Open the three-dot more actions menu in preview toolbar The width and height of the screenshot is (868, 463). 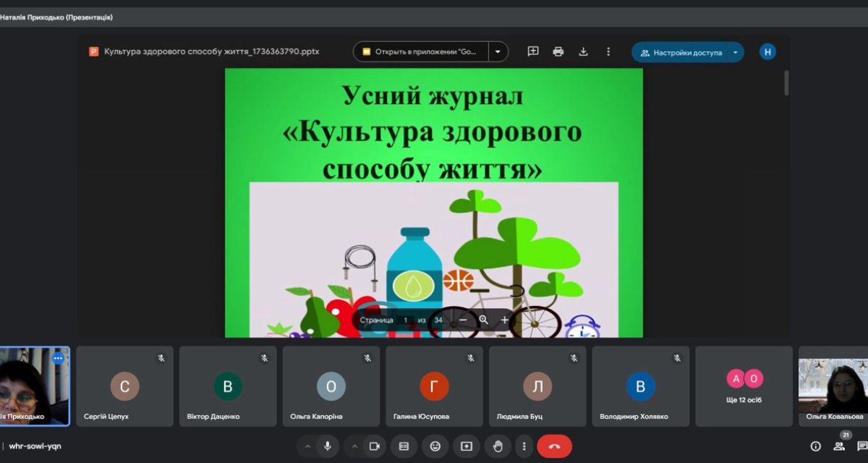tap(608, 51)
